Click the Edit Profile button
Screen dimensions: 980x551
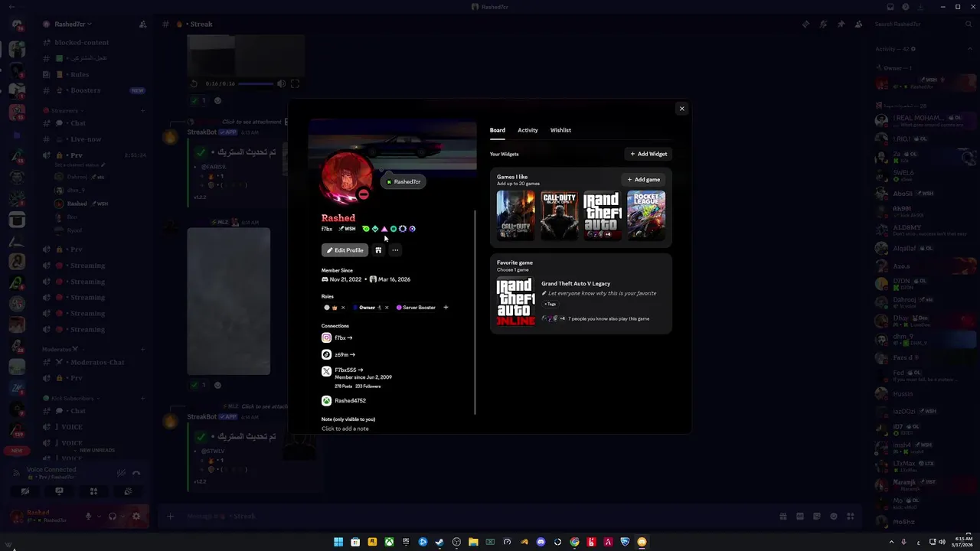pos(345,250)
